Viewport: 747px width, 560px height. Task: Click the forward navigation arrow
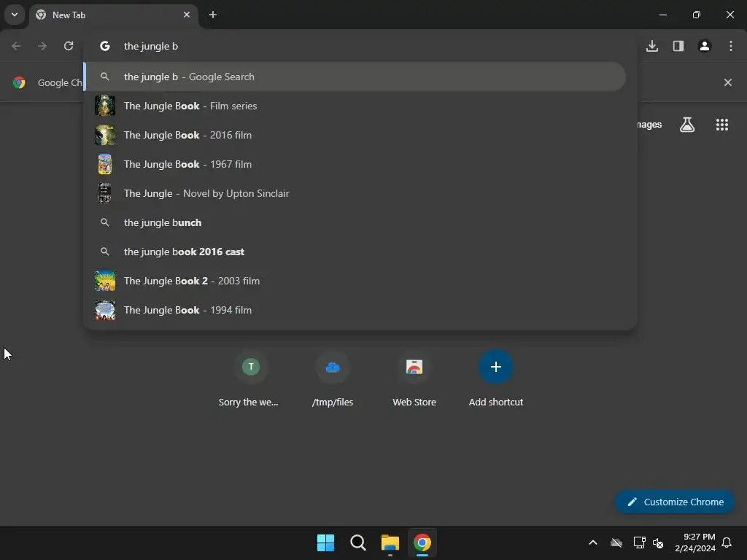click(x=42, y=46)
